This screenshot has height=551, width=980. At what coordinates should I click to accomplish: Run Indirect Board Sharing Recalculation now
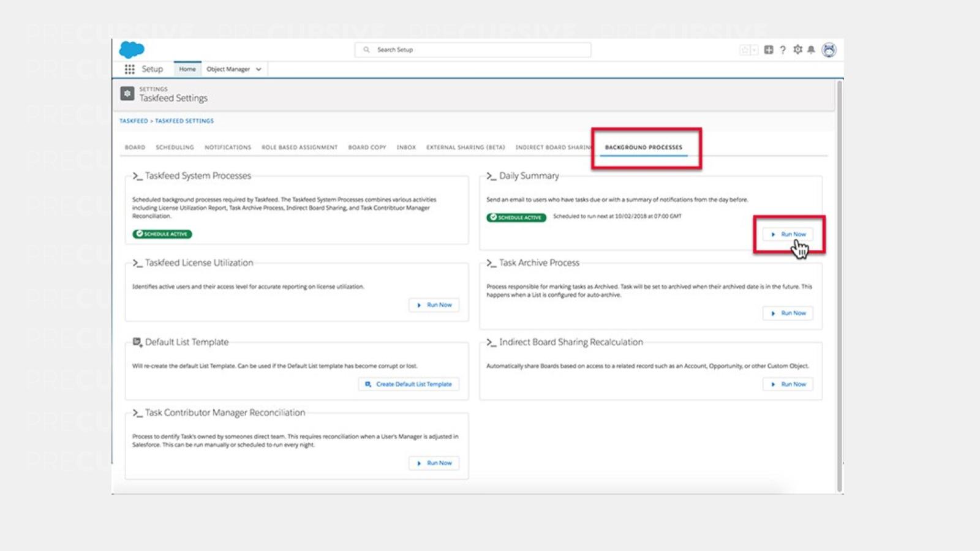point(788,384)
